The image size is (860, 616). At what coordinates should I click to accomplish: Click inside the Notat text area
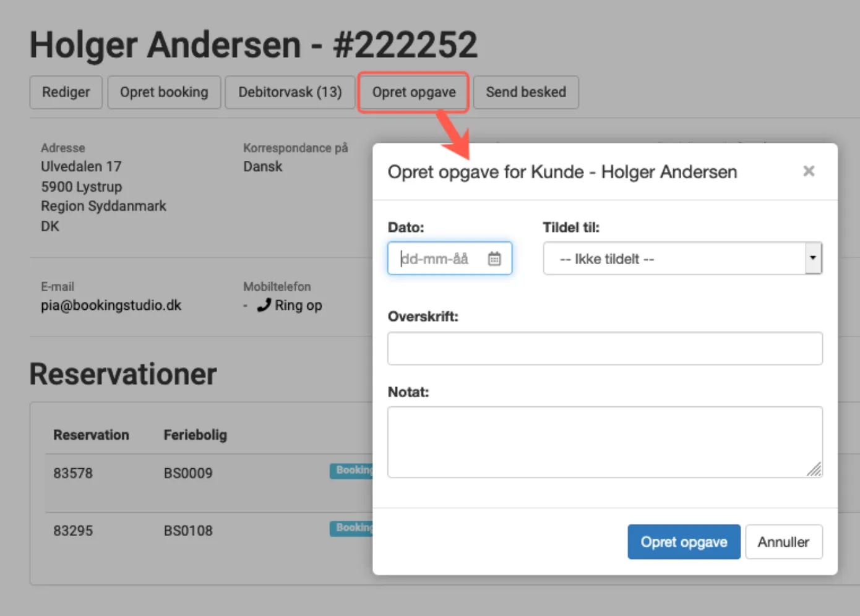pyautogui.click(x=604, y=442)
